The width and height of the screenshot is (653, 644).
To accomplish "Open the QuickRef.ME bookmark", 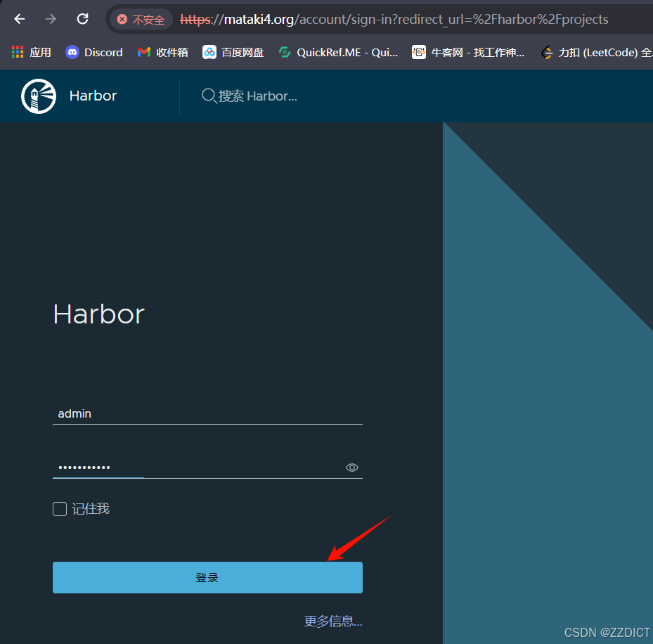I will tap(338, 53).
